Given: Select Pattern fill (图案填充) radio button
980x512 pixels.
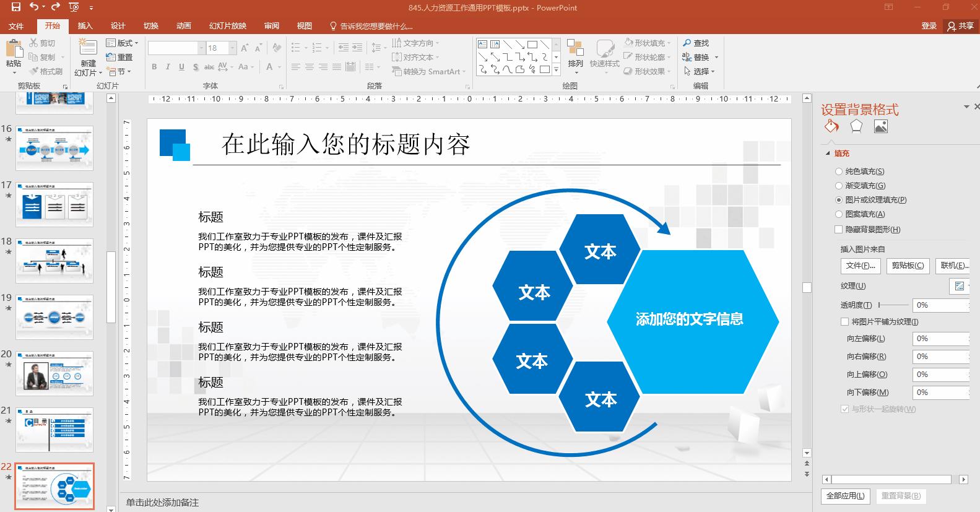Looking at the screenshot, I should coord(839,214).
